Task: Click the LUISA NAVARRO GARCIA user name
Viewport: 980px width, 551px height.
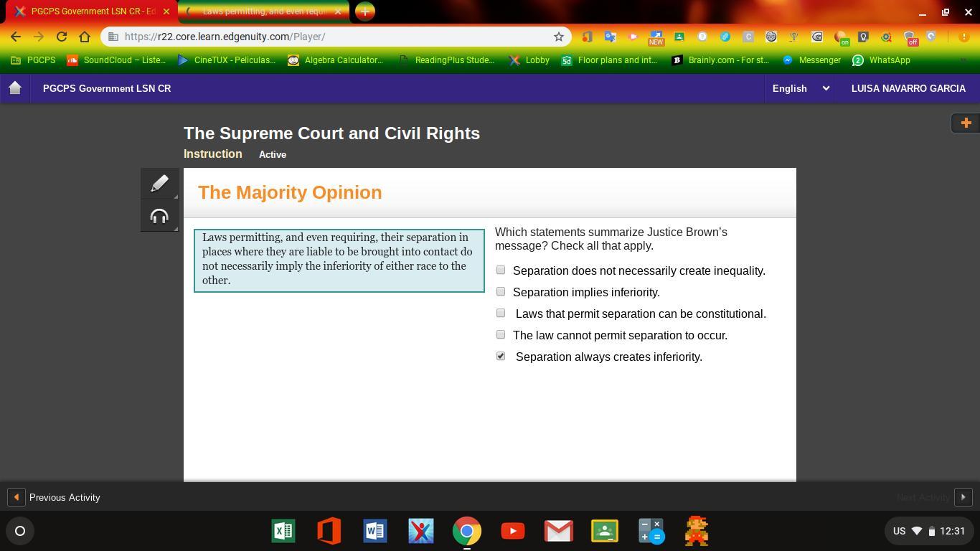Action: [x=908, y=88]
